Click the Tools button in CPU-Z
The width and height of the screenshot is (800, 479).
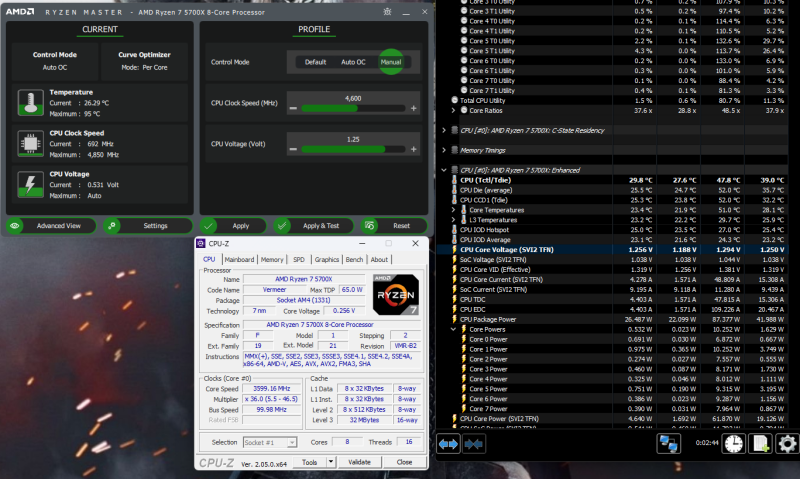point(310,462)
